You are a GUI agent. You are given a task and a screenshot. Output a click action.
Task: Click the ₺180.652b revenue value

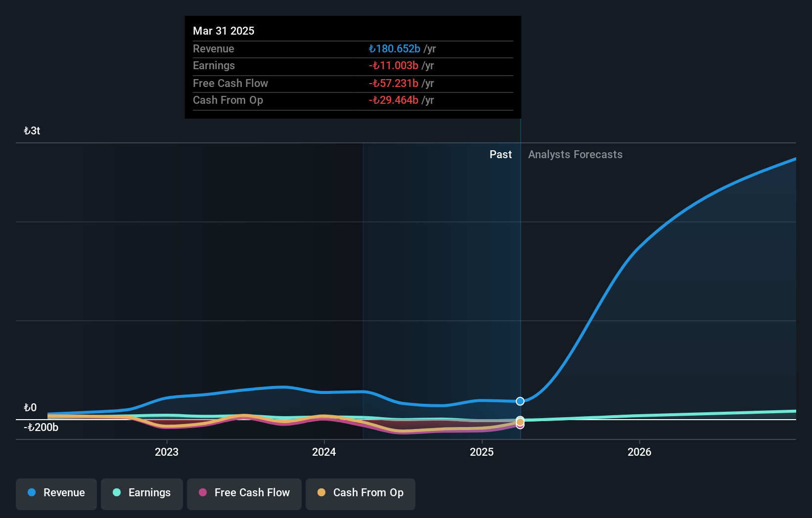(394, 49)
